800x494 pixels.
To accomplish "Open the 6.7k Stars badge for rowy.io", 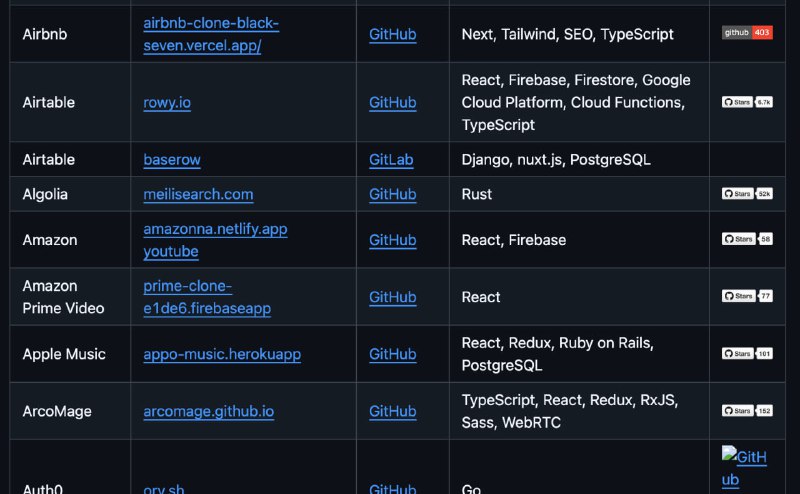I will click(x=747, y=102).
